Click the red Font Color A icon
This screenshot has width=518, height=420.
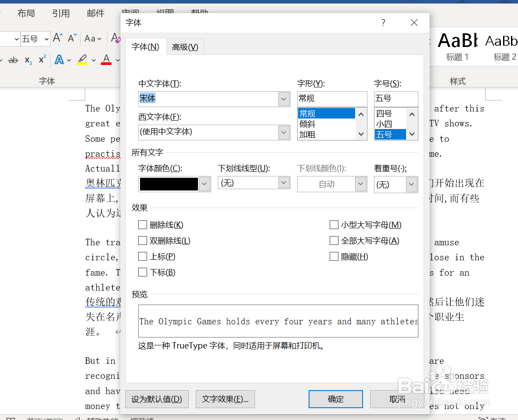tap(106, 60)
